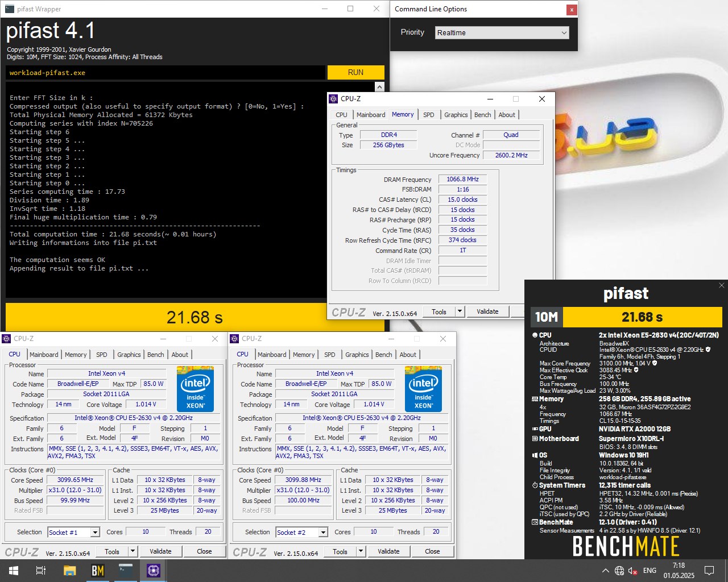Viewport: 728px width, 582px height.
Task: Click Close in Socket #2 CPU-Z window
Action: (432, 551)
